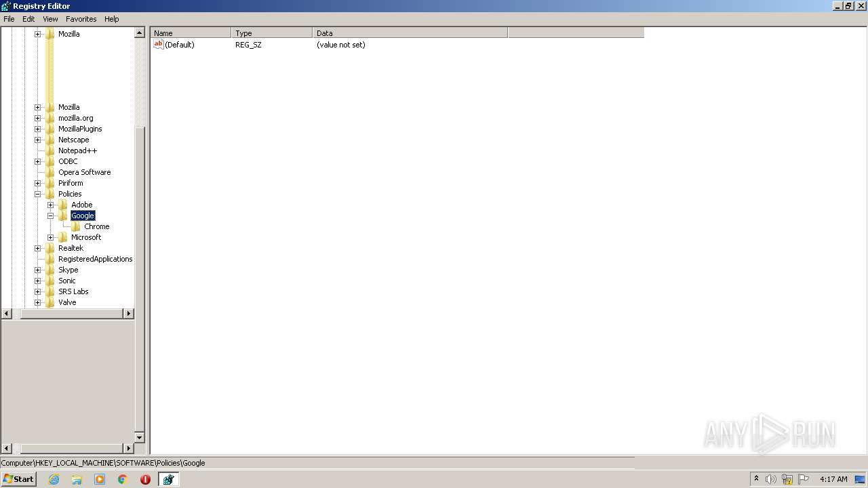Select the Sonic key label
The height and width of the screenshot is (488, 868).
(67, 281)
